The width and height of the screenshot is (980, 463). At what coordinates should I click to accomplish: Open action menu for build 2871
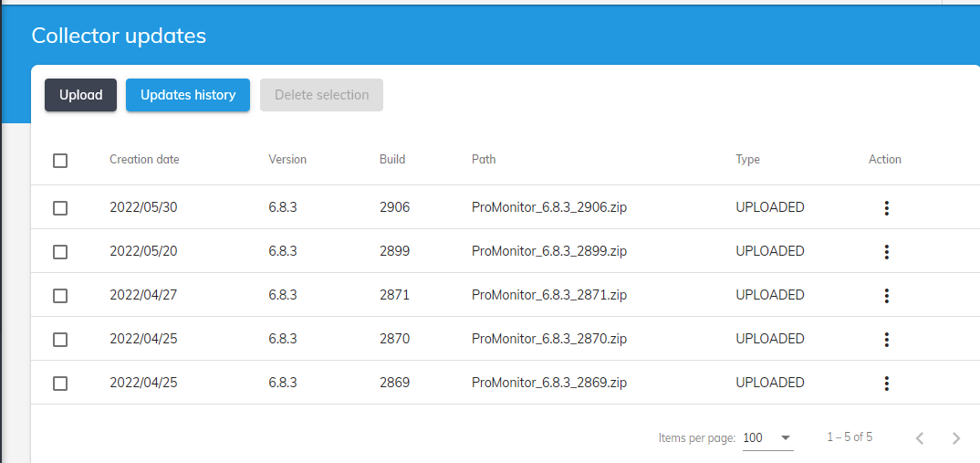[x=886, y=296]
